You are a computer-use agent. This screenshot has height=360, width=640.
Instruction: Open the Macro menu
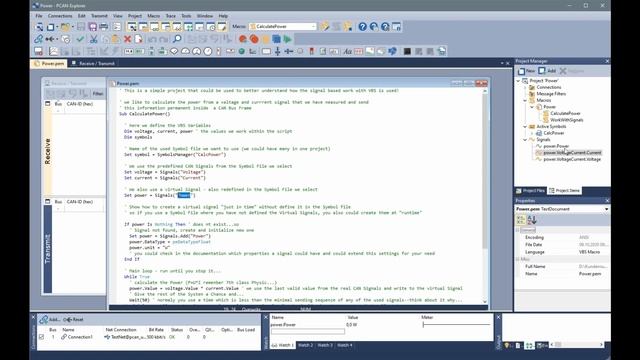153,16
